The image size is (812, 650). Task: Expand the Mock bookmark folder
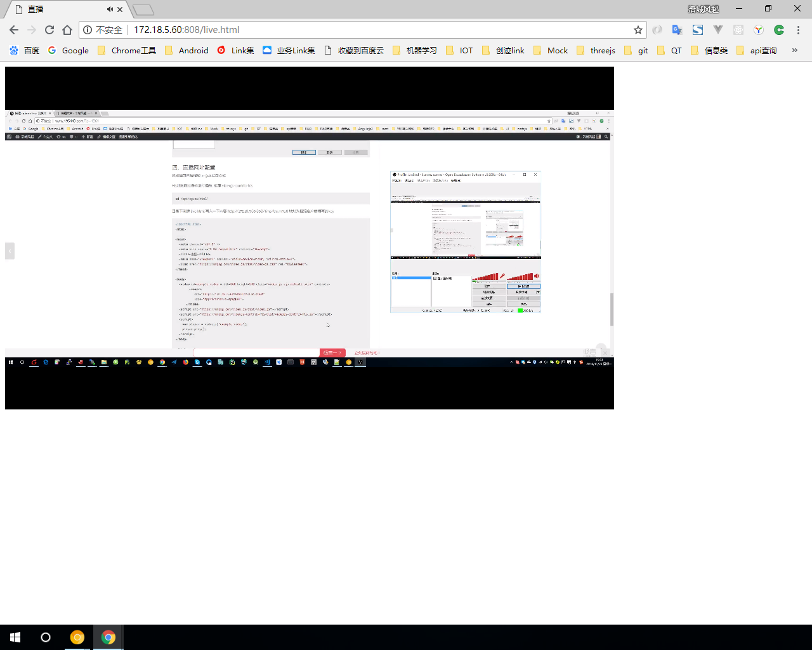[x=551, y=50]
